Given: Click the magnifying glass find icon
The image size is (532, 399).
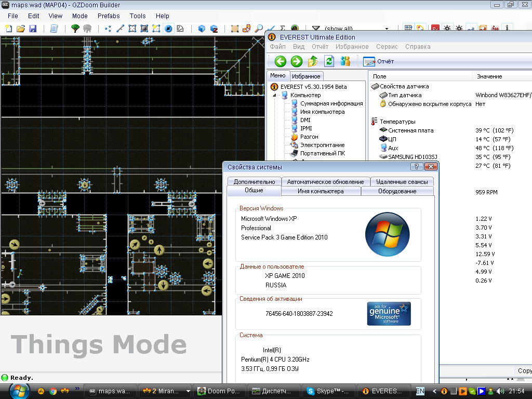Looking at the screenshot, I should tap(259, 29).
